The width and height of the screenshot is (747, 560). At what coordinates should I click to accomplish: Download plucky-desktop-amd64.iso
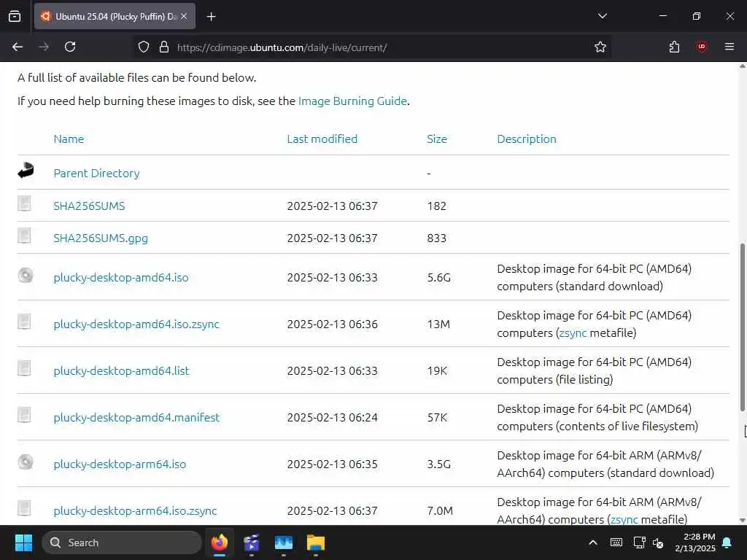(x=121, y=278)
